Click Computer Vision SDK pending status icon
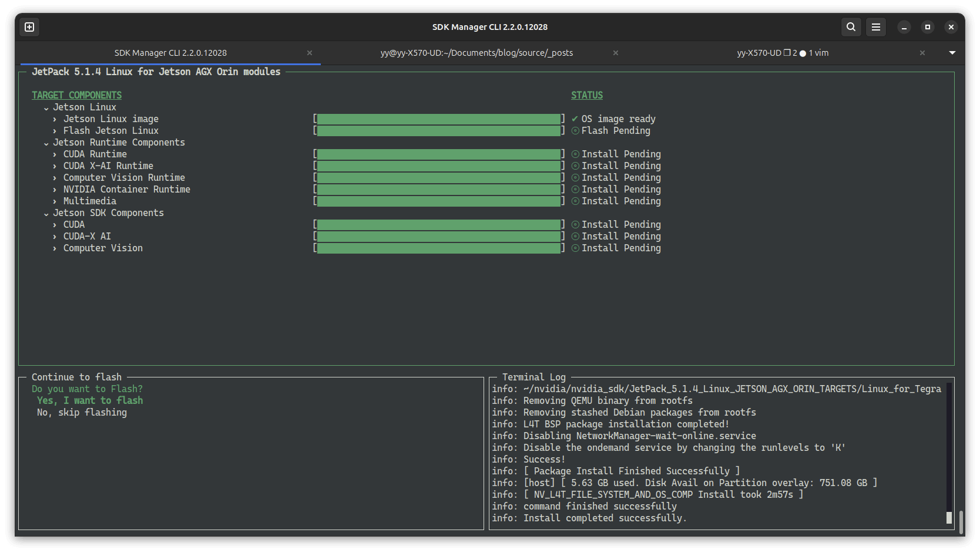This screenshot has height=553, width=980. 576,248
